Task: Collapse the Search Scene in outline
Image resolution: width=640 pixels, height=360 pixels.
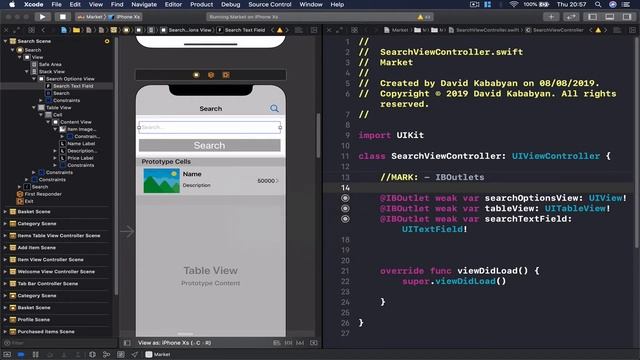Action: (x=5, y=41)
